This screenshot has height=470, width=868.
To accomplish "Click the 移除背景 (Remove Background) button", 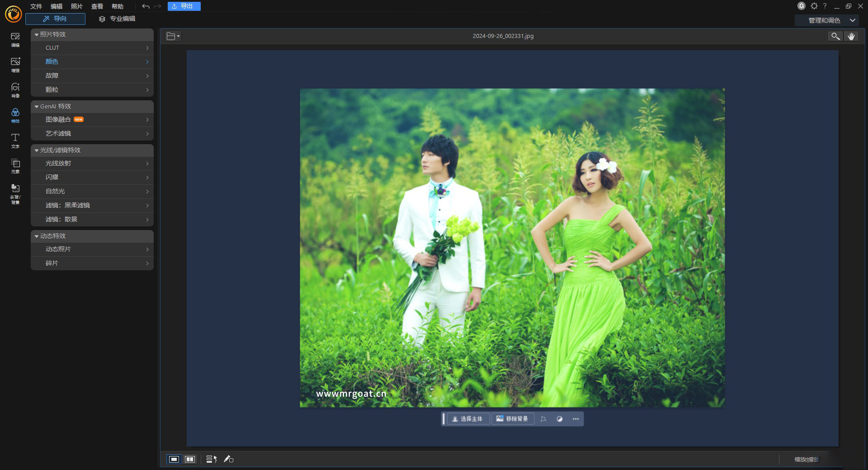I will point(513,419).
